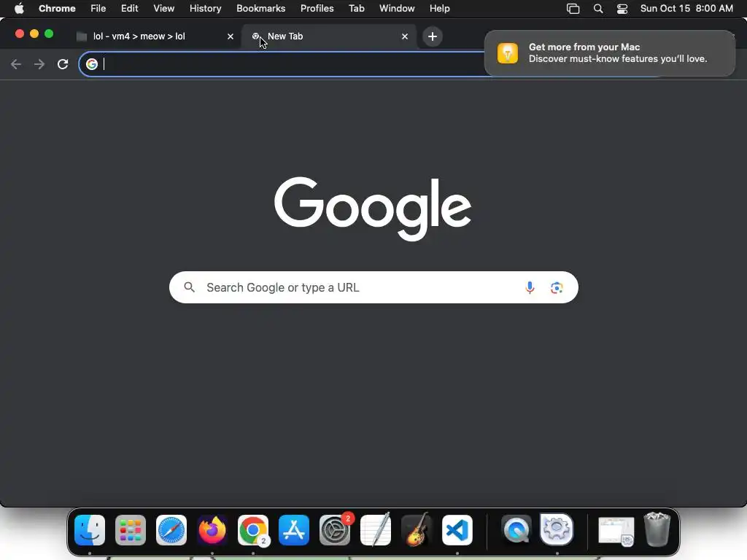Click the overlapping windows icon in the menu bar
The height and width of the screenshot is (560, 747).
click(573, 9)
